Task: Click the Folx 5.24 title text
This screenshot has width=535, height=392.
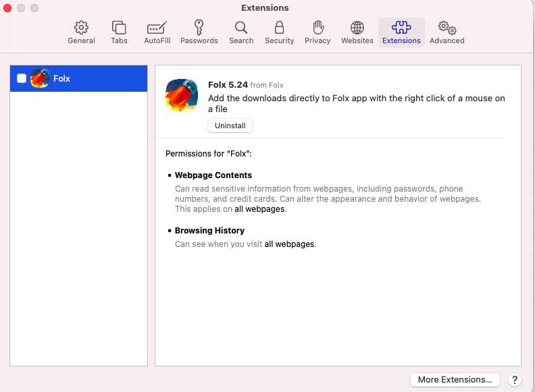Action: (228, 84)
